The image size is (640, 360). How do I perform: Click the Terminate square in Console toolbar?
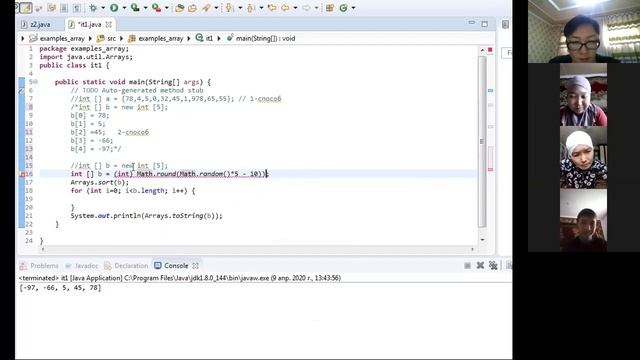(x=467, y=266)
